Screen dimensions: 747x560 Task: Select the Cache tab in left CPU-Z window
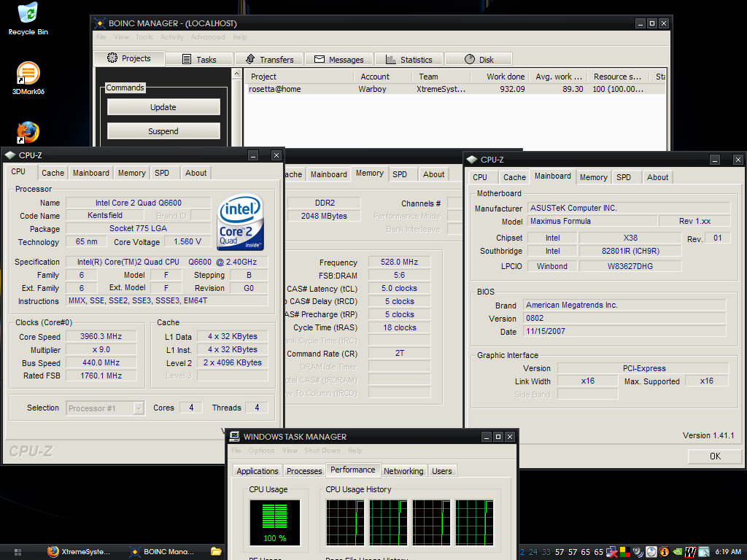coord(53,173)
